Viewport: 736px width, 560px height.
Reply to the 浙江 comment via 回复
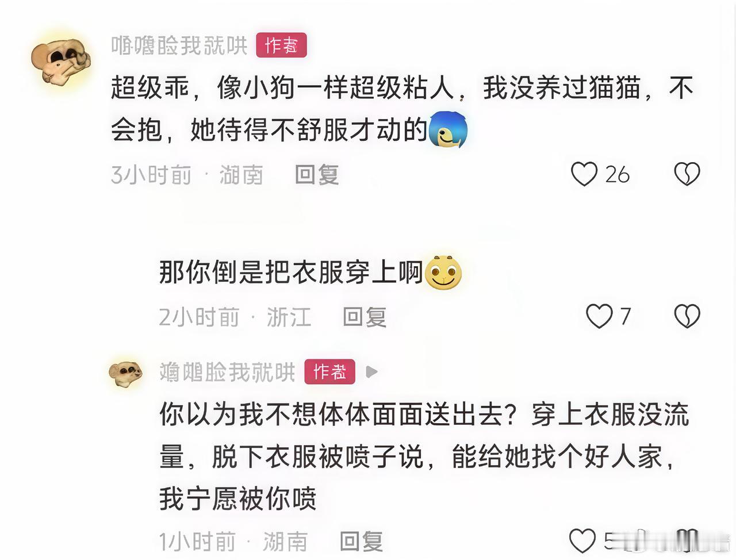coord(365,317)
